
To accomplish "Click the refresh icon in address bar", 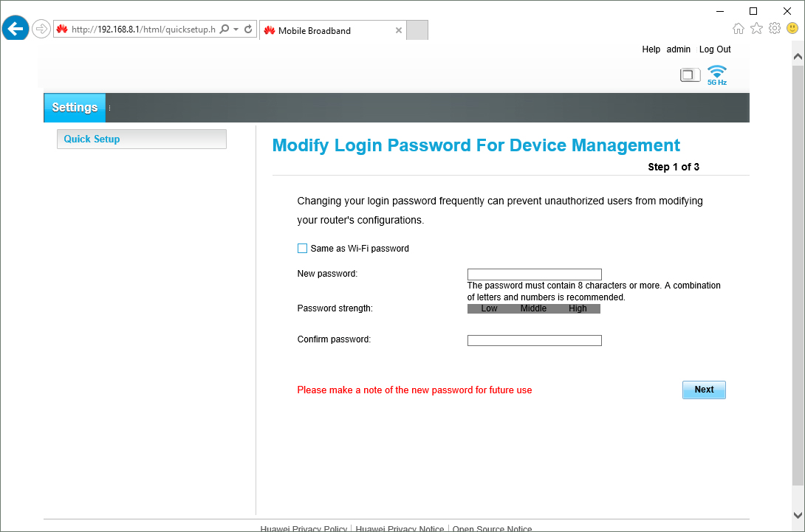I will 248,30.
